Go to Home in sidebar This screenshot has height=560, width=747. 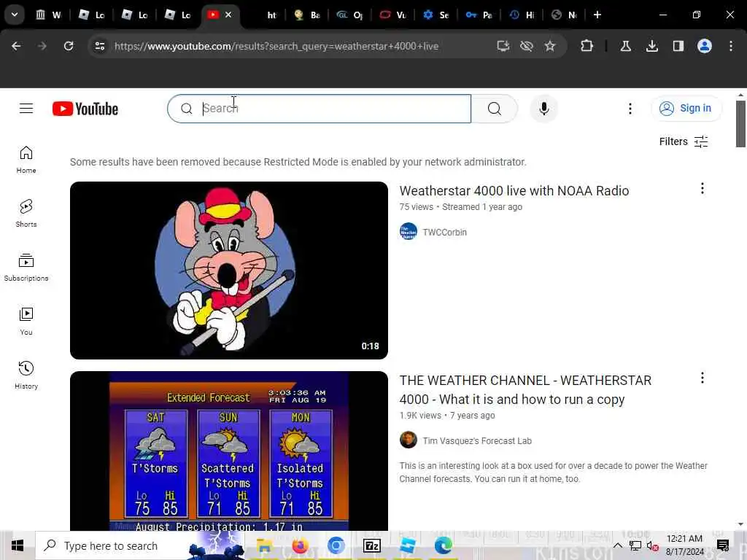tap(26, 160)
